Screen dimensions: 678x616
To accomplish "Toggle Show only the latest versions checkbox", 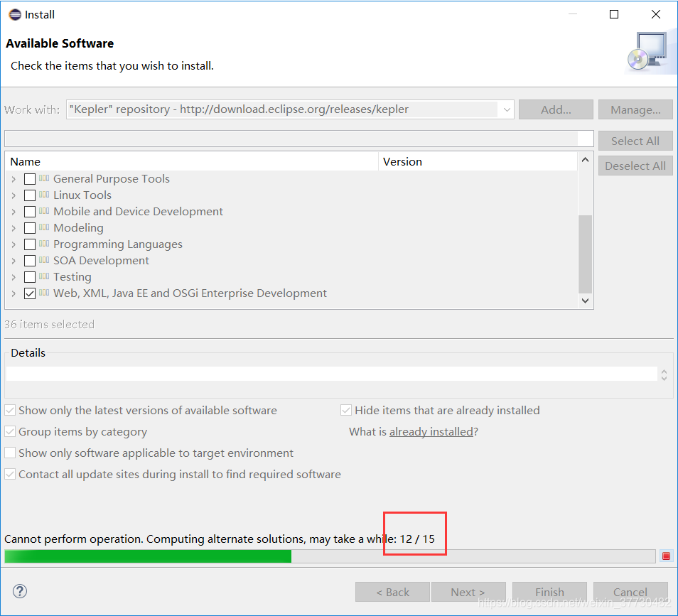I will pos(10,410).
